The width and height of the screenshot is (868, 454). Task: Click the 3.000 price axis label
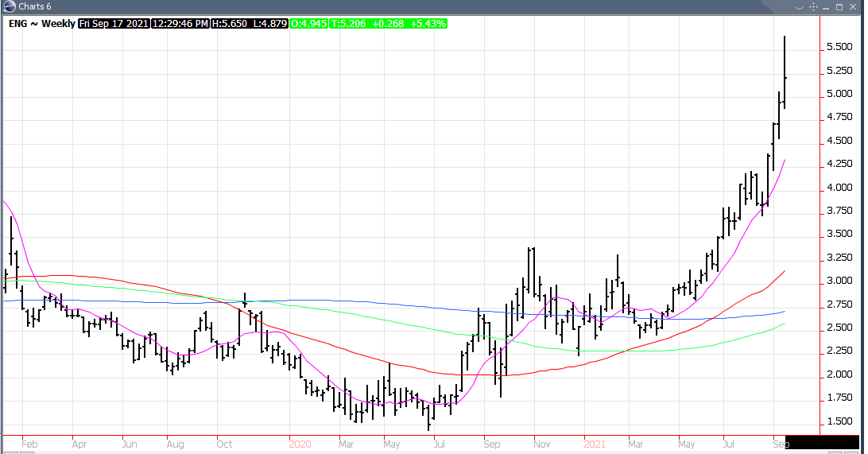(x=839, y=281)
